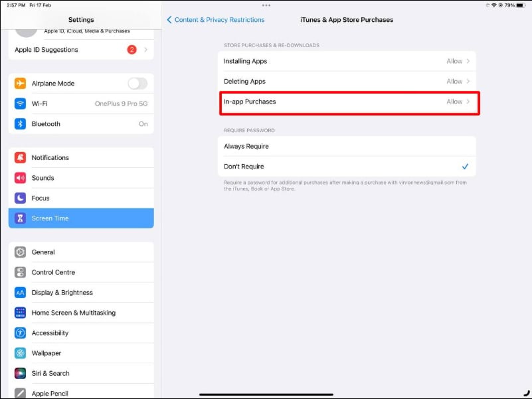Click the Focus moon icon
This screenshot has width=532, height=399.
coord(20,198)
